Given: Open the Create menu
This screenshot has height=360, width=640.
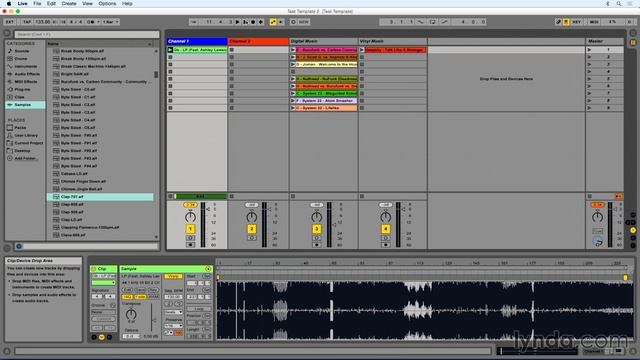Looking at the screenshot, I should [69, 3].
